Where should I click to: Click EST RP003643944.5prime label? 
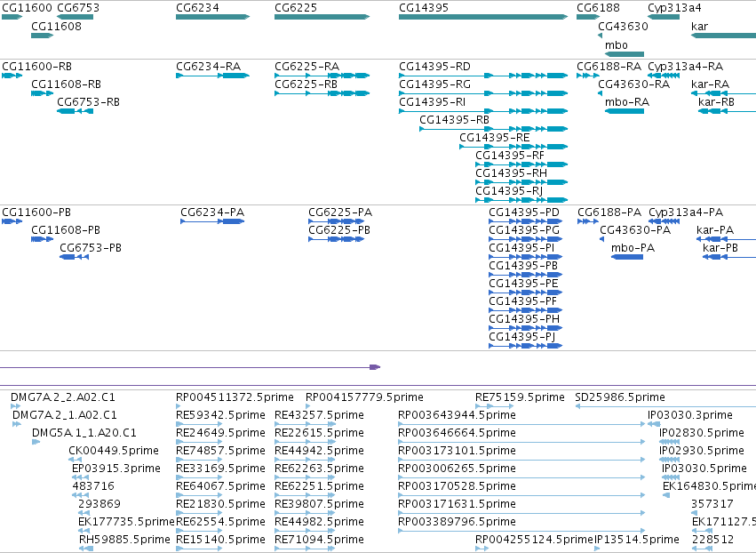tap(458, 415)
